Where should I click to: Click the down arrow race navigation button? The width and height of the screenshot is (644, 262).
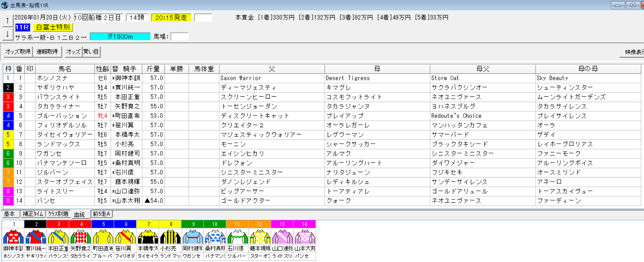coord(8,35)
